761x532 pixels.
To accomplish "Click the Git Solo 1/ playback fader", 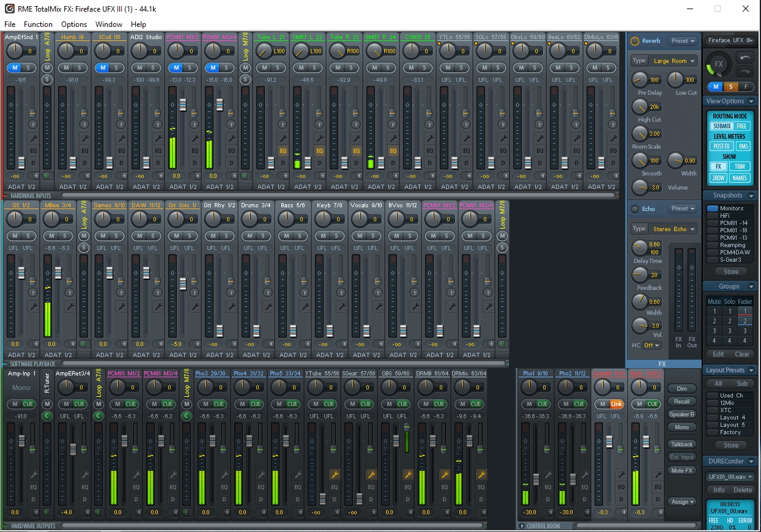I will [x=183, y=284].
